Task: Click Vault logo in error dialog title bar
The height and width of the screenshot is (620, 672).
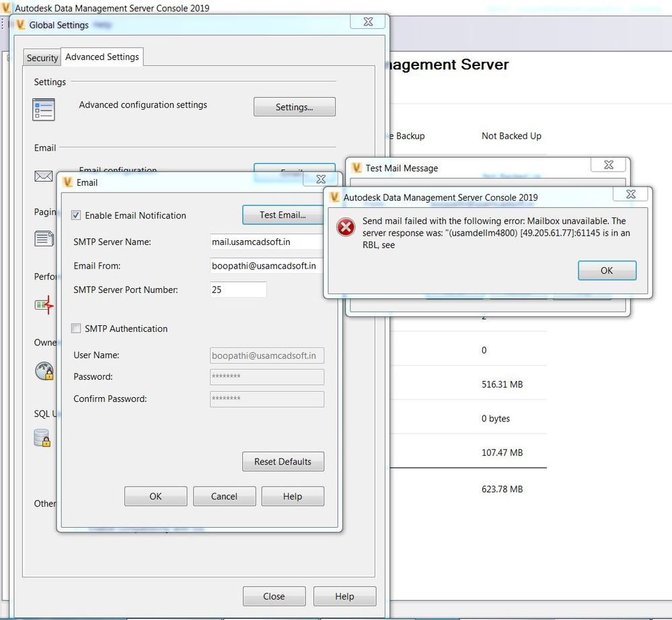Action: 334,197
